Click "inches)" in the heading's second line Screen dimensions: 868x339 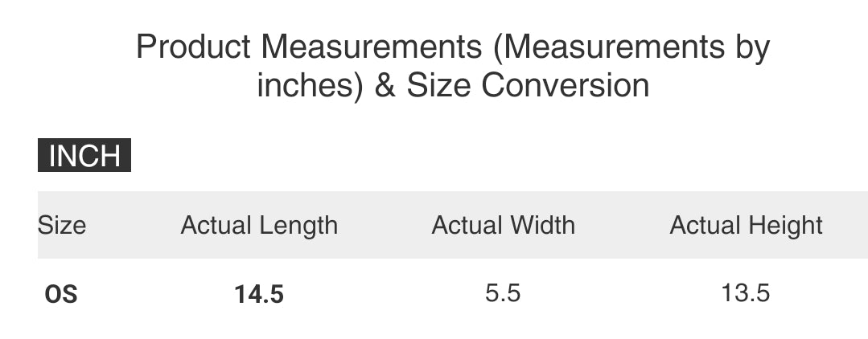pyautogui.click(x=311, y=85)
